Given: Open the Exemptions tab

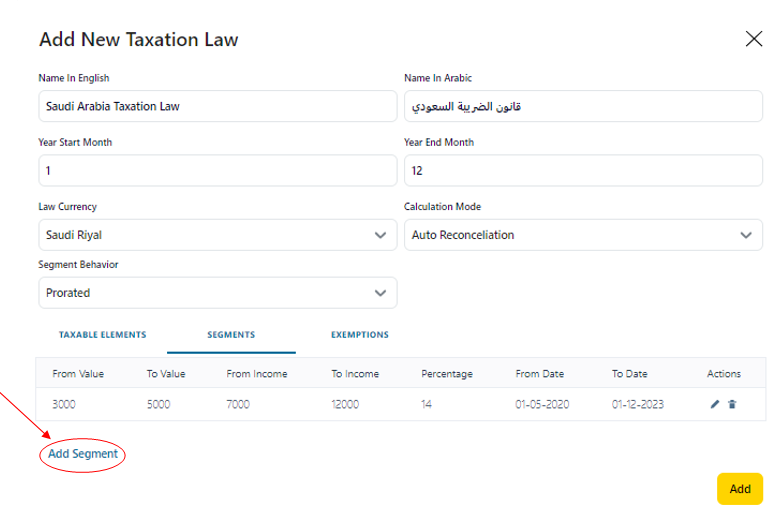Looking at the screenshot, I should click(360, 335).
